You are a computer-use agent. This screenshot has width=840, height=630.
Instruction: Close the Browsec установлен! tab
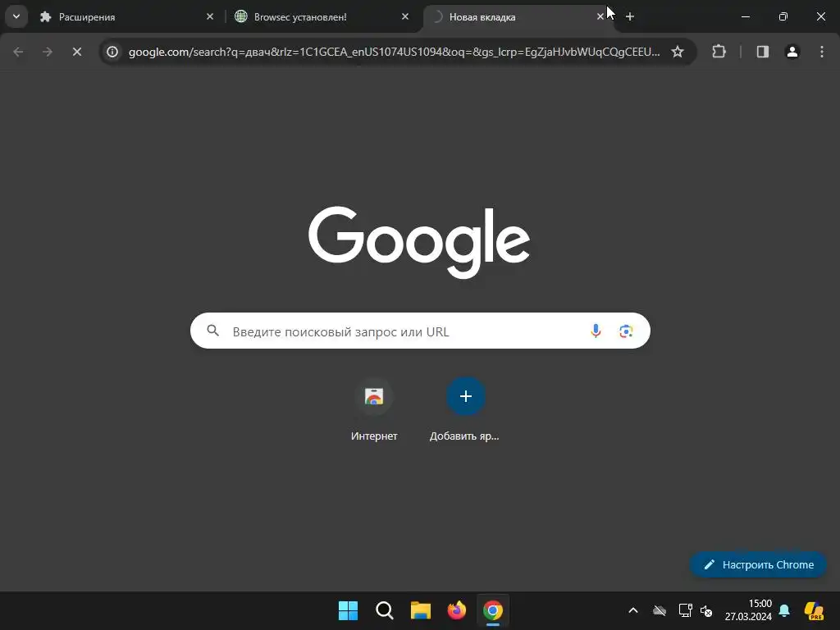tap(405, 16)
